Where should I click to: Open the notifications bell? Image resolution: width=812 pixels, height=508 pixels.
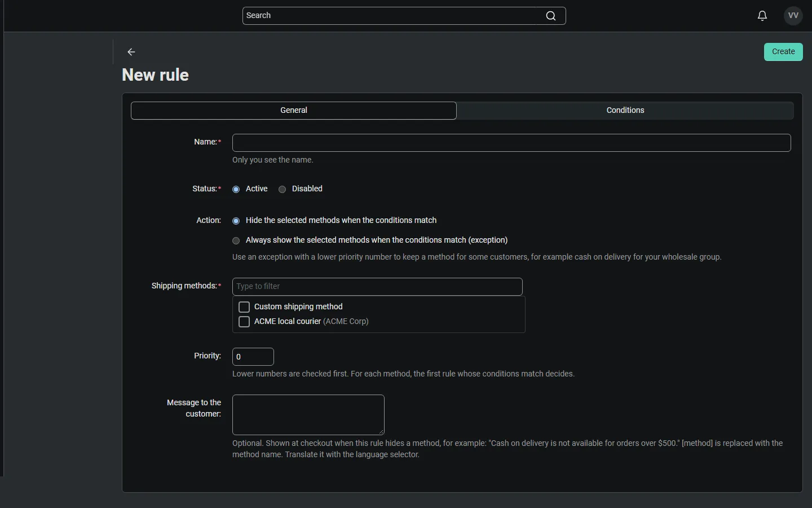762,16
